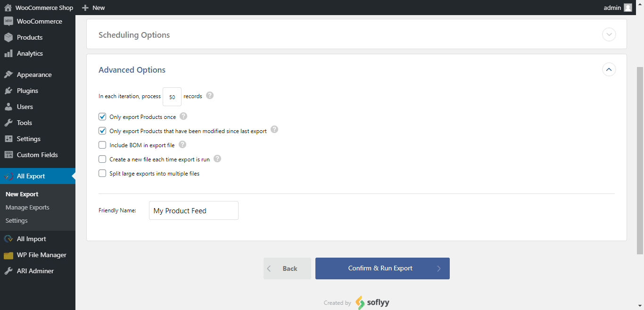The height and width of the screenshot is (310, 644).
Task: Open the admin user avatar
Action: [628, 8]
